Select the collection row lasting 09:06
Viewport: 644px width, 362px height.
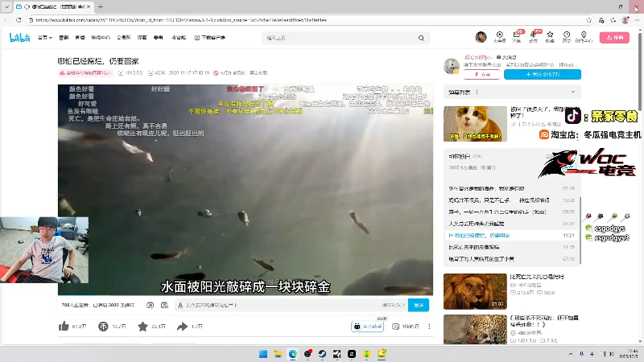point(511,212)
